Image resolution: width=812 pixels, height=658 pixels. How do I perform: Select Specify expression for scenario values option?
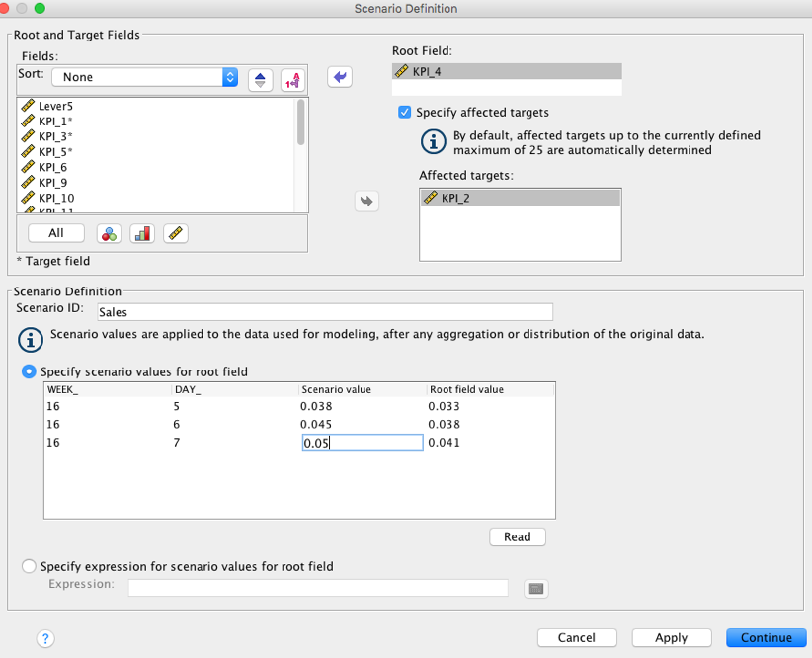click(x=29, y=566)
